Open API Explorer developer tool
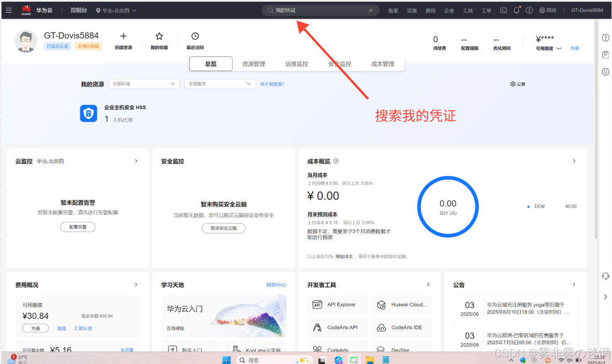Image resolution: width=612 pixels, height=364 pixels. click(338, 305)
